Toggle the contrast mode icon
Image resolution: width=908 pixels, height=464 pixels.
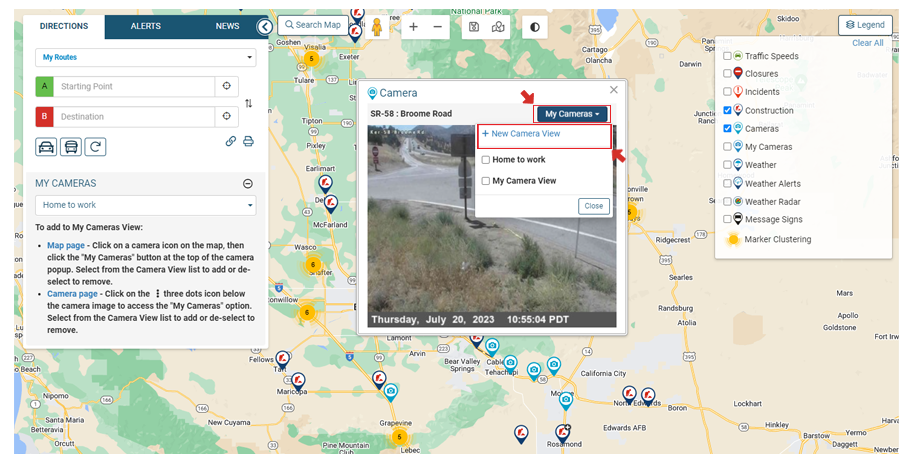[x=534, y=27]
